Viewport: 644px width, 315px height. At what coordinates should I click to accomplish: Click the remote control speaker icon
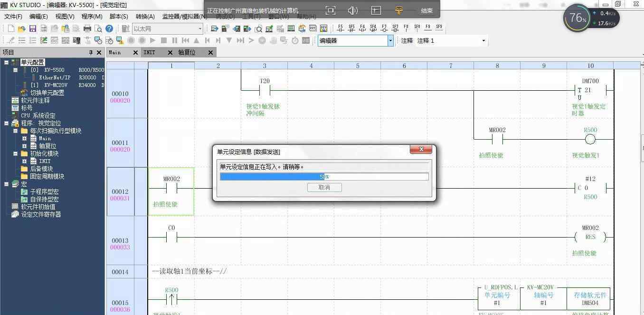coord(352,10)
